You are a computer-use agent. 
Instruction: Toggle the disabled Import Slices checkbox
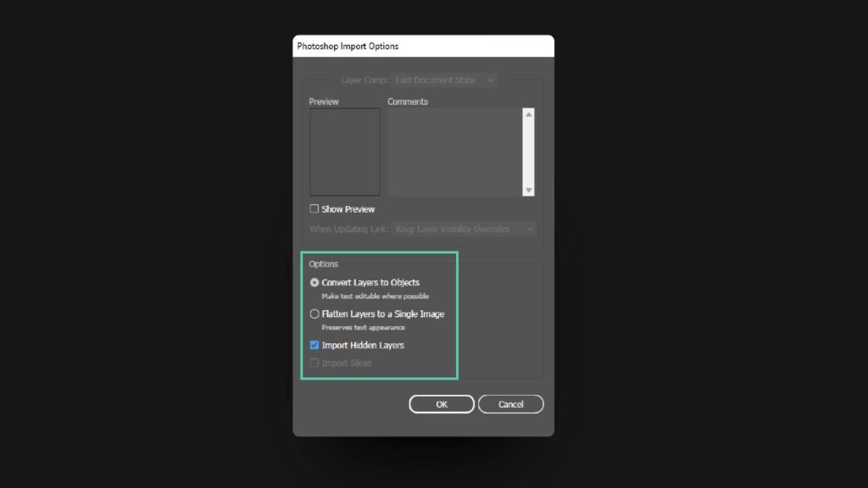[314, 363]
